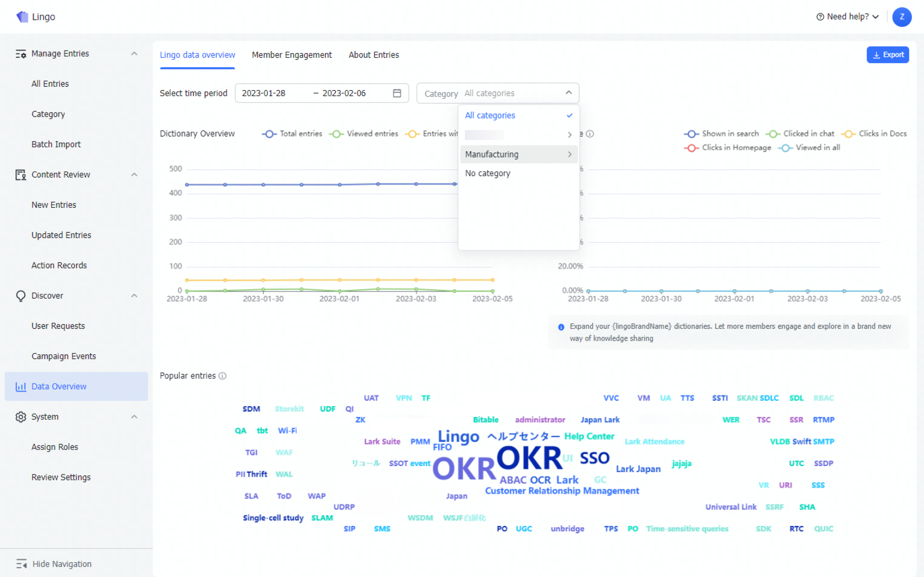
Task: Open the About Entries tab
Action: 373,55
